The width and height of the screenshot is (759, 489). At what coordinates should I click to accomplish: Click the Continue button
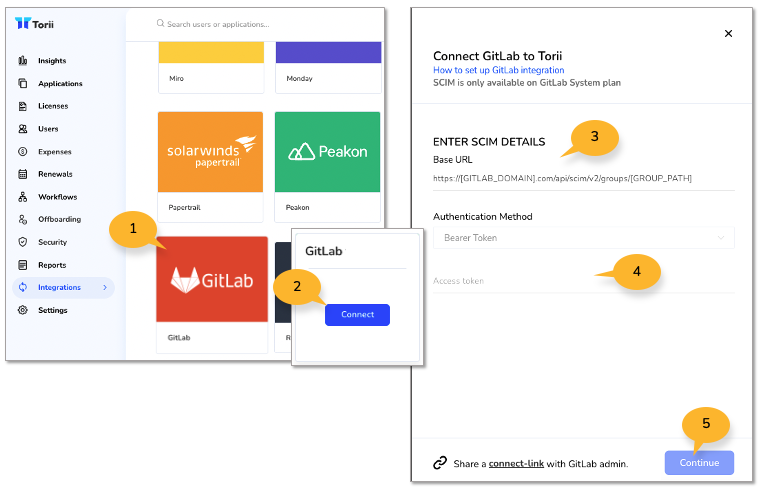(699, 462)
